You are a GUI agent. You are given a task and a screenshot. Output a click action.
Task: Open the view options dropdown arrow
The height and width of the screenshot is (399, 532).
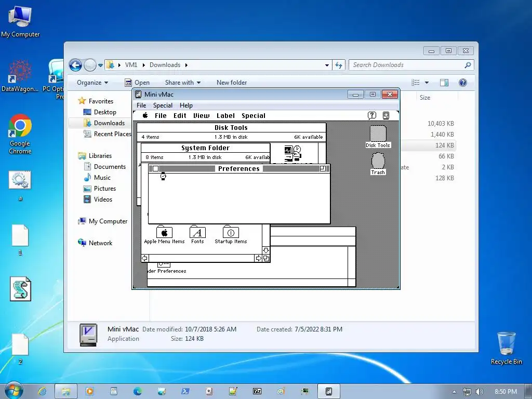[x=427, y=83]
